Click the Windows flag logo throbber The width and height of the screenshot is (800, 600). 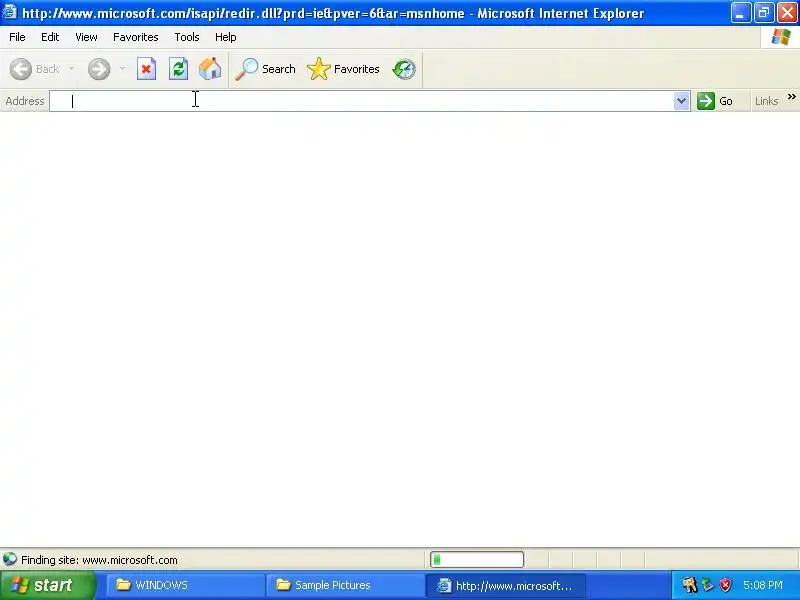pyautogui.click(x=781, y=37)
